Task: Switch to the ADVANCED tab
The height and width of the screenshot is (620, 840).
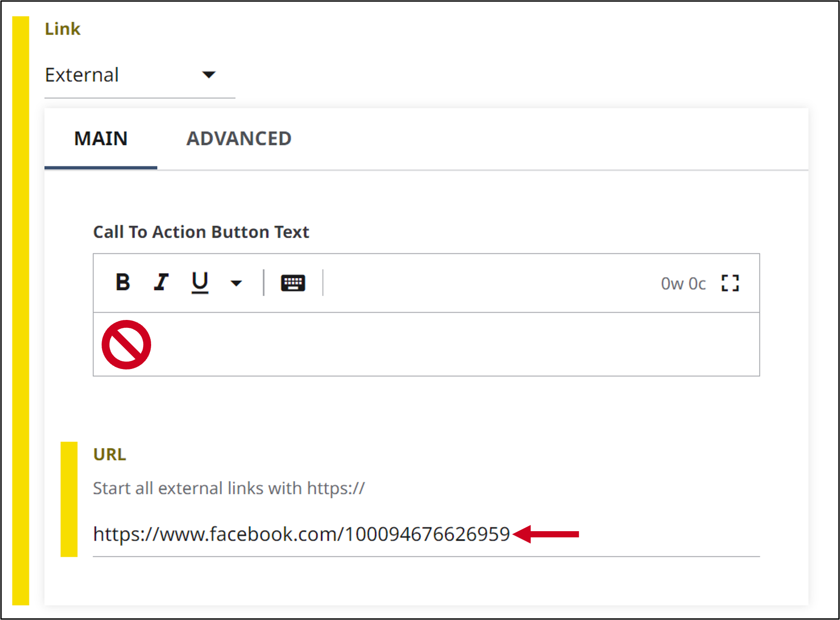Action: click(x=239, y=139)
